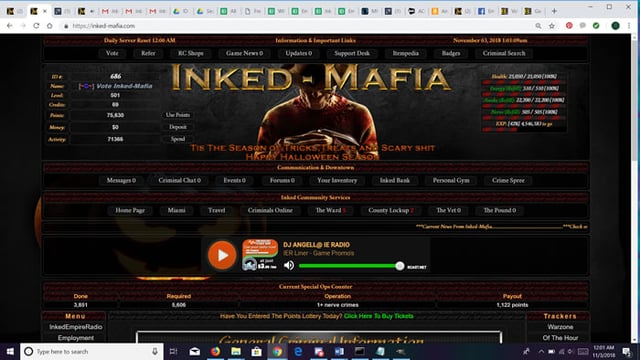640x360 pixels.
Task: Open Criminal Search
Action: pos(504,53)
